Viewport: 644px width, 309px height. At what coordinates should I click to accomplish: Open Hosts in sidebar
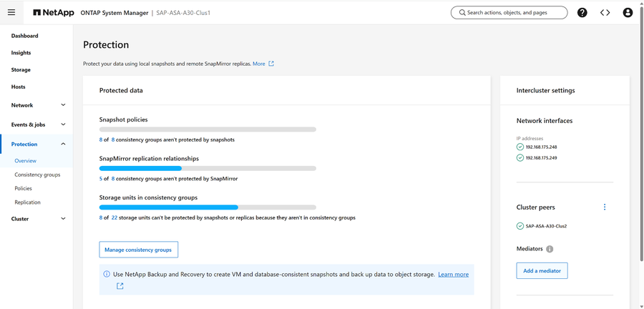tap(18, 87)
